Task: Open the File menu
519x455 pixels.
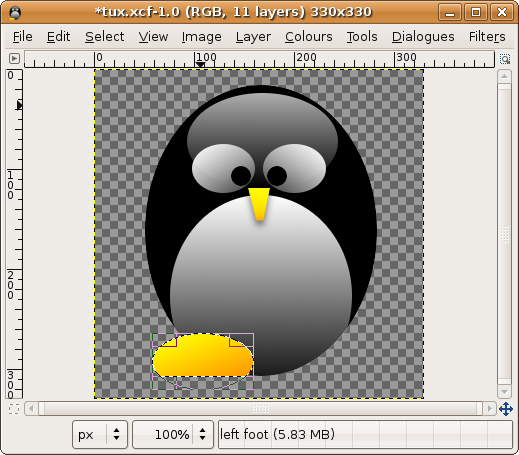Action: coord(23,37)
